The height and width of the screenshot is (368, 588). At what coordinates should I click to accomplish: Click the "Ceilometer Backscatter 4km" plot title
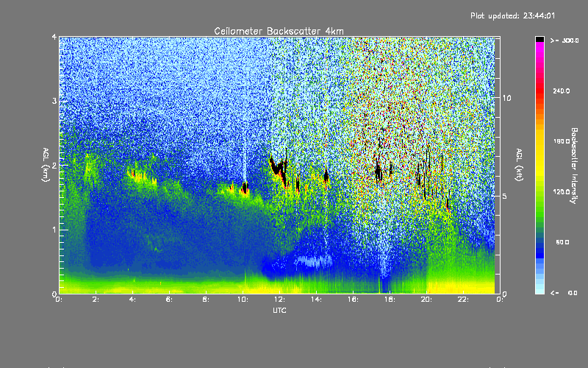point(279,31)
